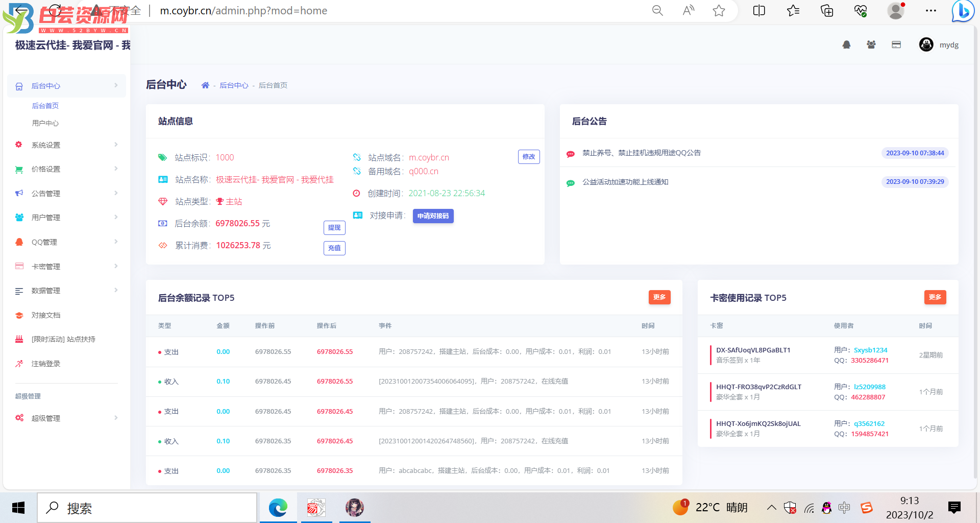This screenshot has height=523, width=980.
Task: Open the network icon in system tray
Action: tap(809, 508)
